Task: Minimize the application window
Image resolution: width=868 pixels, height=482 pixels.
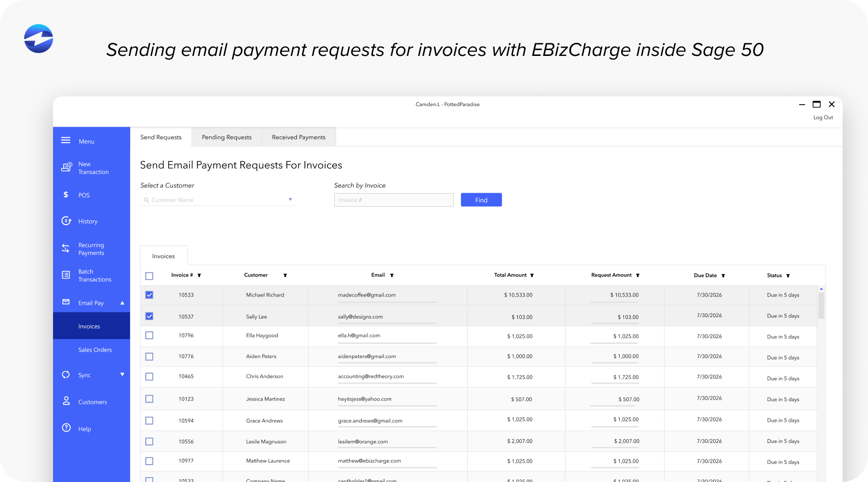Action: point(802,105)
